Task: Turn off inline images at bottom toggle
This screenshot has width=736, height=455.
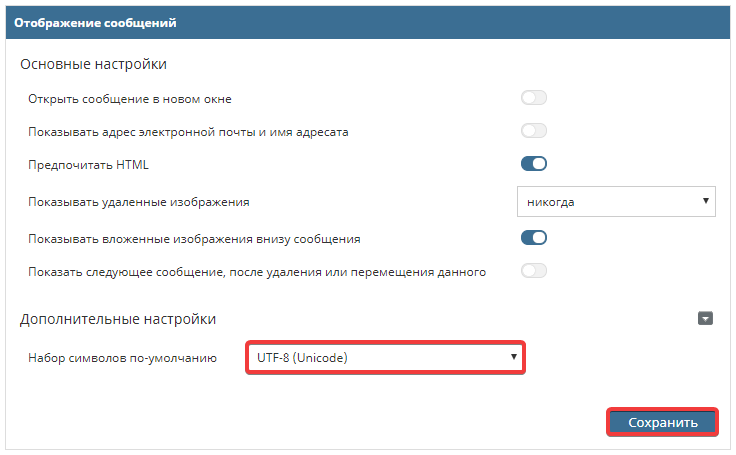Action: (534, 238)
